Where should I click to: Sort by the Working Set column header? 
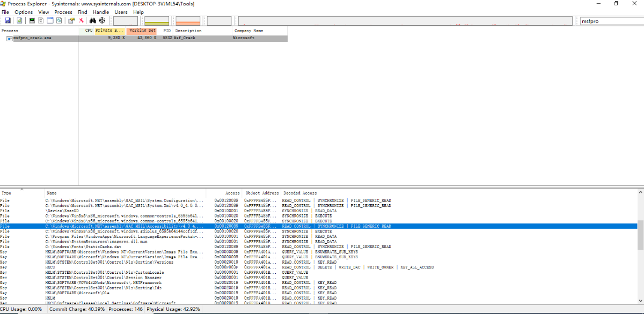tap(142, 31)
